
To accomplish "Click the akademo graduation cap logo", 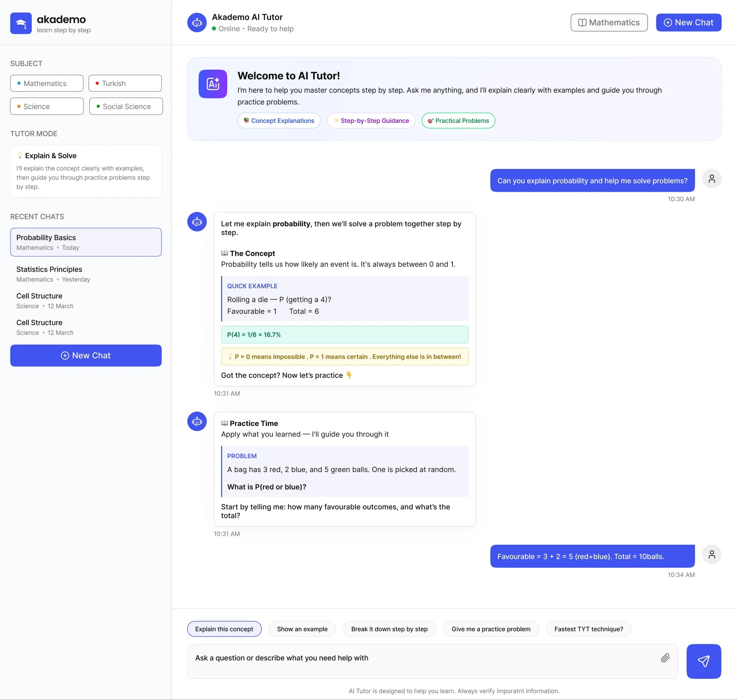I will click(21, 23).
